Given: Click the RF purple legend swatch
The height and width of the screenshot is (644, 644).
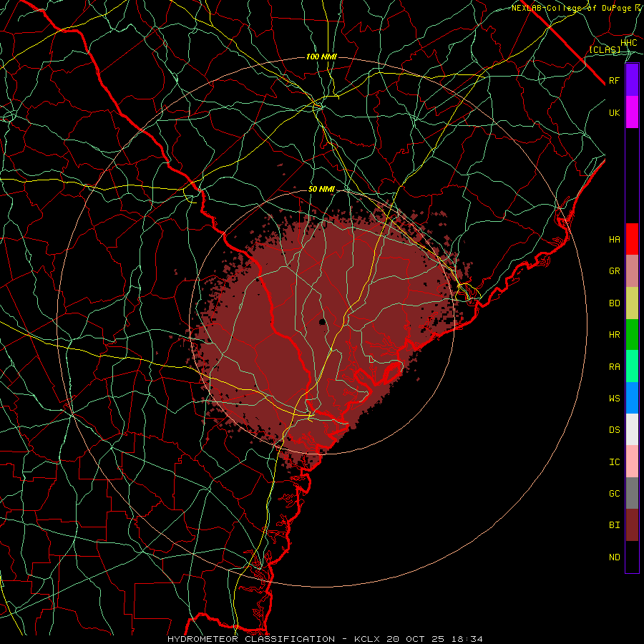Looking at the screenshot, I should (632, 80).
